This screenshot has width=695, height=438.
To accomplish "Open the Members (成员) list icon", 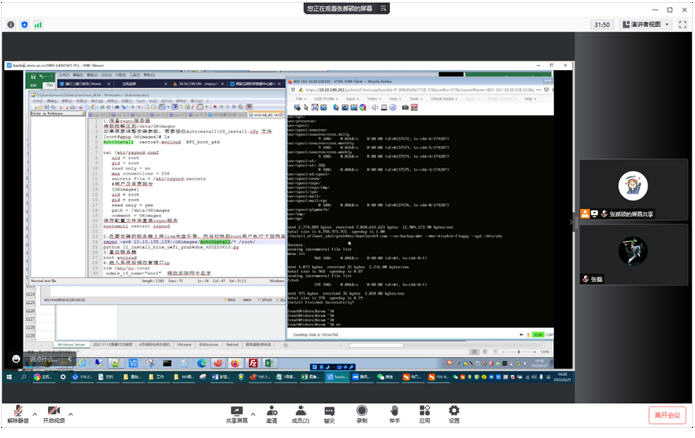I will (x=300, y=412).
